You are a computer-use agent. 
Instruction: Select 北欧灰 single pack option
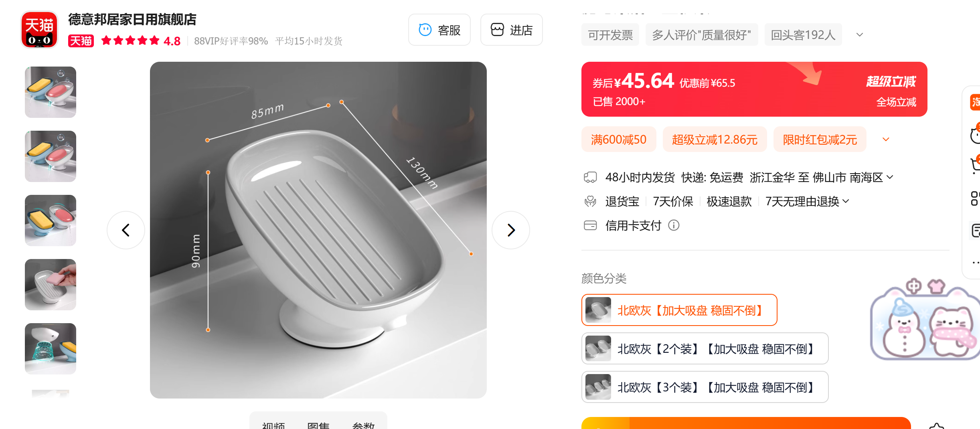coord(679,310)
